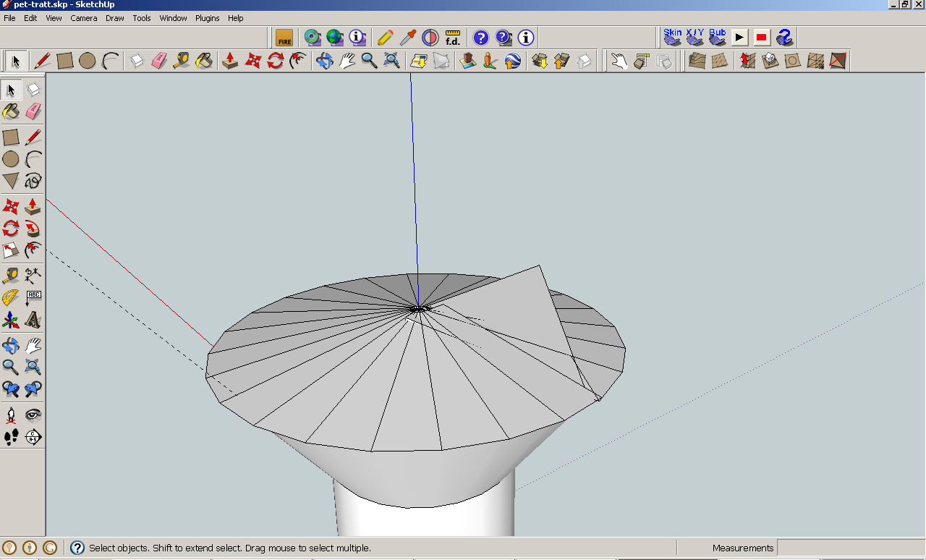Toggle the Bub bubble option

(717, 37)
